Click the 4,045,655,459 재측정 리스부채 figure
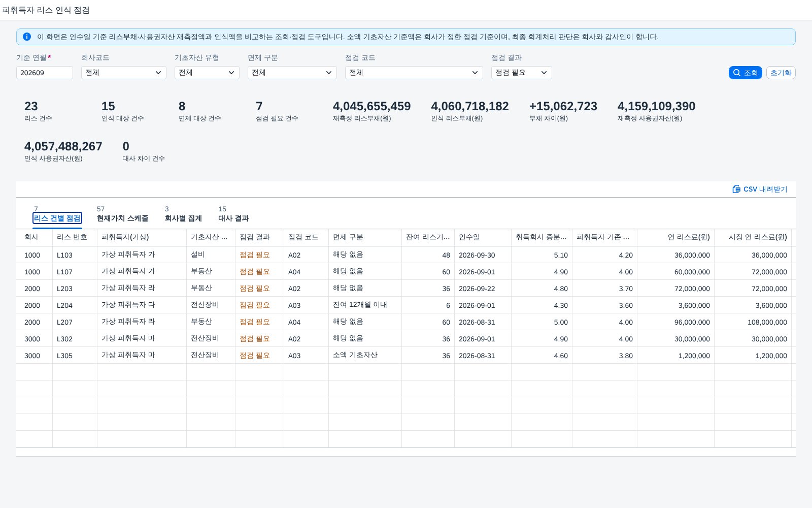 tap(372, 106)
